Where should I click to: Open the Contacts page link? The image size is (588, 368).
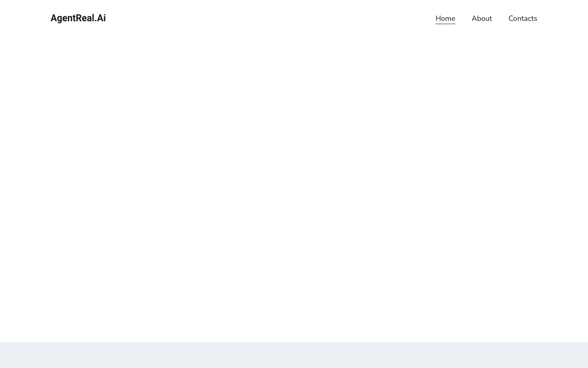click(523, 18)
